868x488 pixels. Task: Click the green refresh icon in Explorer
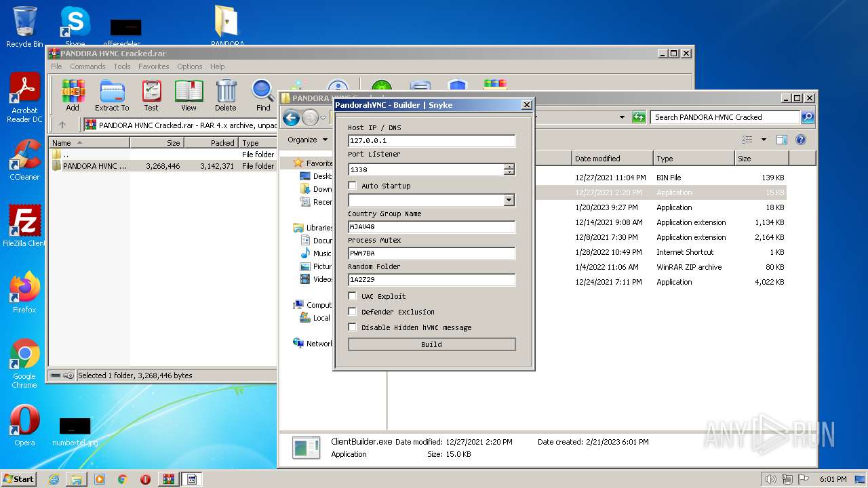click(639, 117)
